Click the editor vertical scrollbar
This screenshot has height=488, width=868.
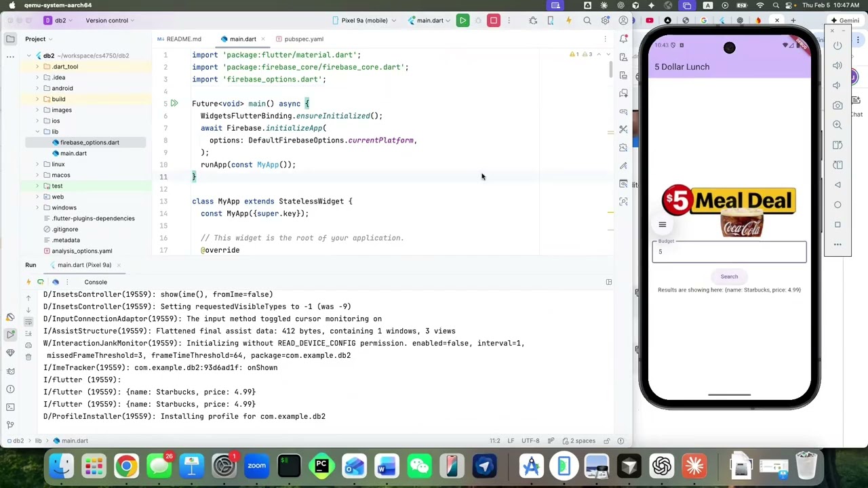[611, 70]
